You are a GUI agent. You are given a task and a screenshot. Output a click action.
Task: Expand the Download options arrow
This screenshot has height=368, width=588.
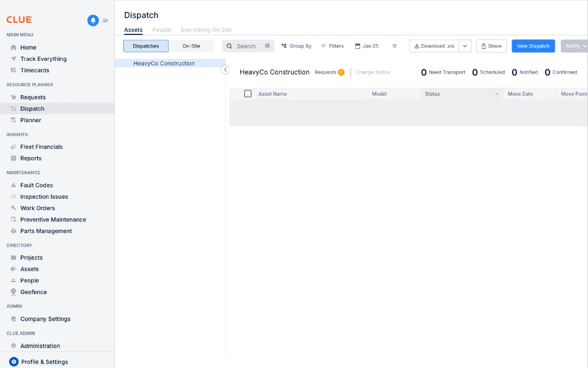pos(465,46)
